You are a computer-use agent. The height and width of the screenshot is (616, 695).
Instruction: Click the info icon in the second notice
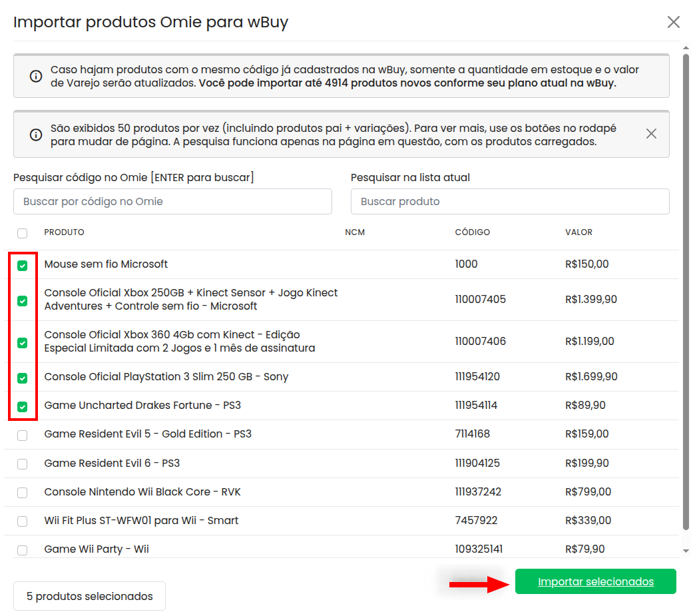36,135
